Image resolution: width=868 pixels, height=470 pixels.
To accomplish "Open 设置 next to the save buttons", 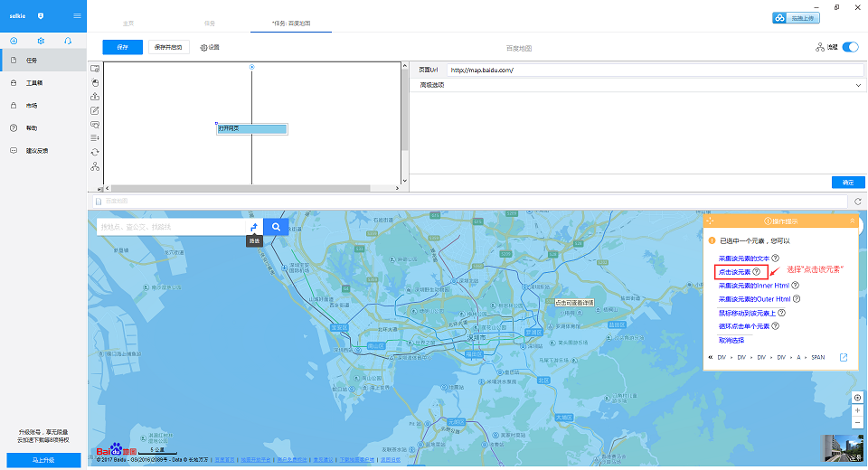I will (x=210, y=48).
